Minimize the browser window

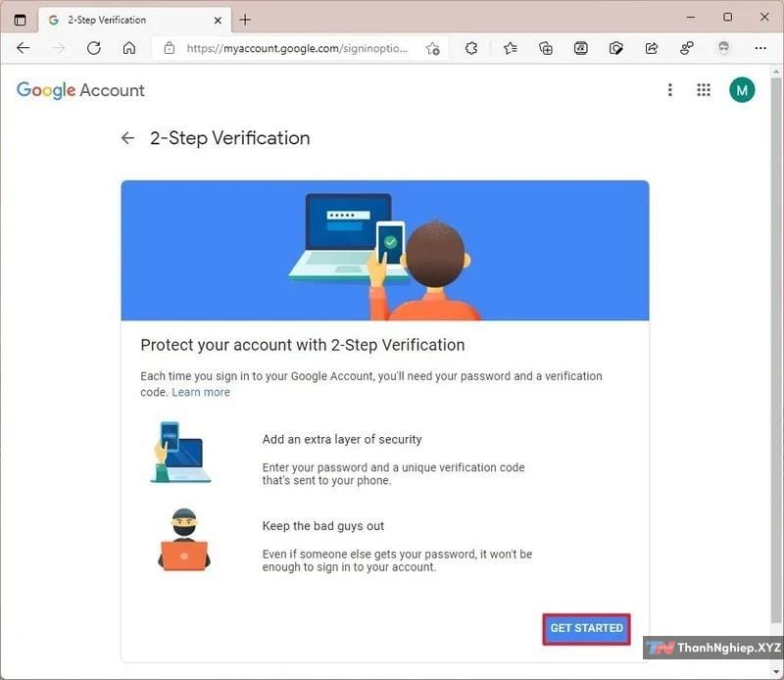pyautogui.click(x=691, y=18)
